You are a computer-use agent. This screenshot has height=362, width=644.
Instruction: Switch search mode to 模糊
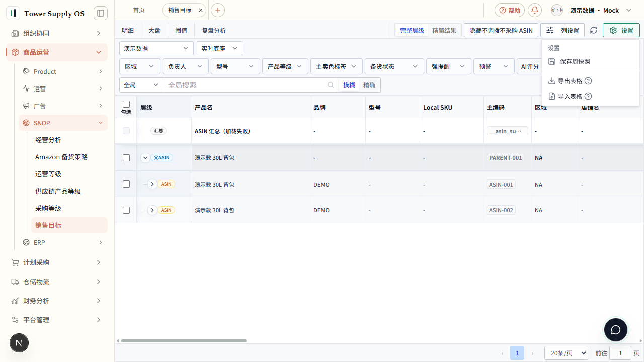(349, 85)
